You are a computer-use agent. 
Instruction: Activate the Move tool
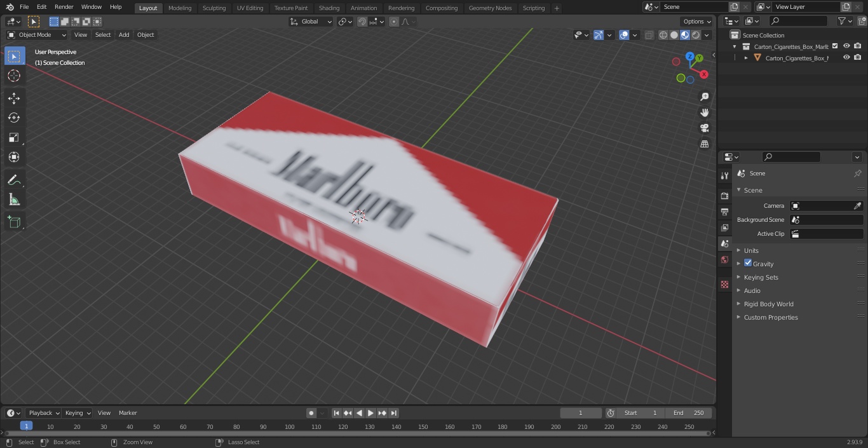tap(14, 98)
